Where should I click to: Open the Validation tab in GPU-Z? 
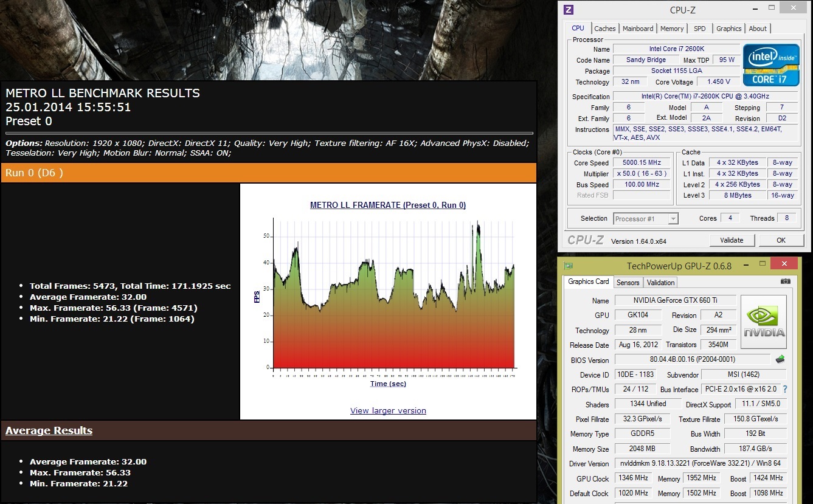[x=660, y=283]
